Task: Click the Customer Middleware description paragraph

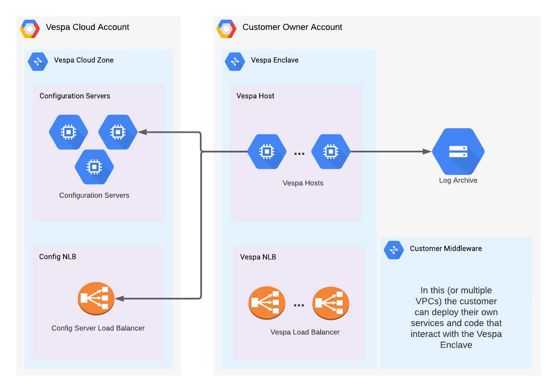Action: pyautogui.click(x=456, y=317)
